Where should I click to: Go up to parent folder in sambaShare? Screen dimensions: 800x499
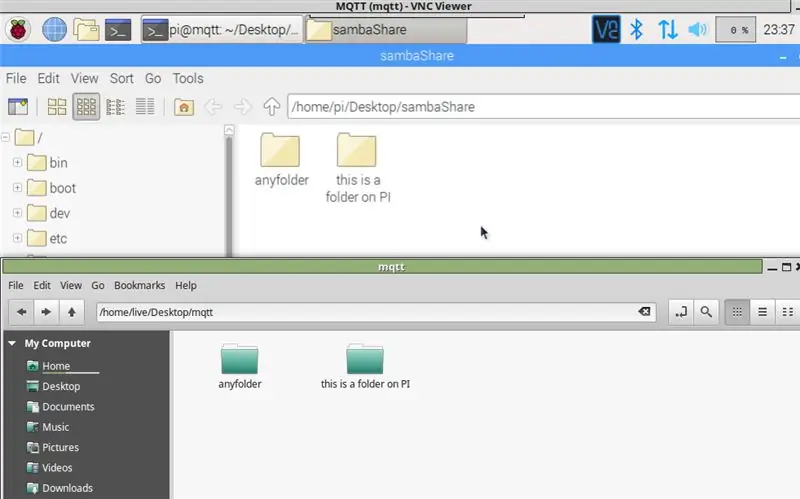(271, 107)
